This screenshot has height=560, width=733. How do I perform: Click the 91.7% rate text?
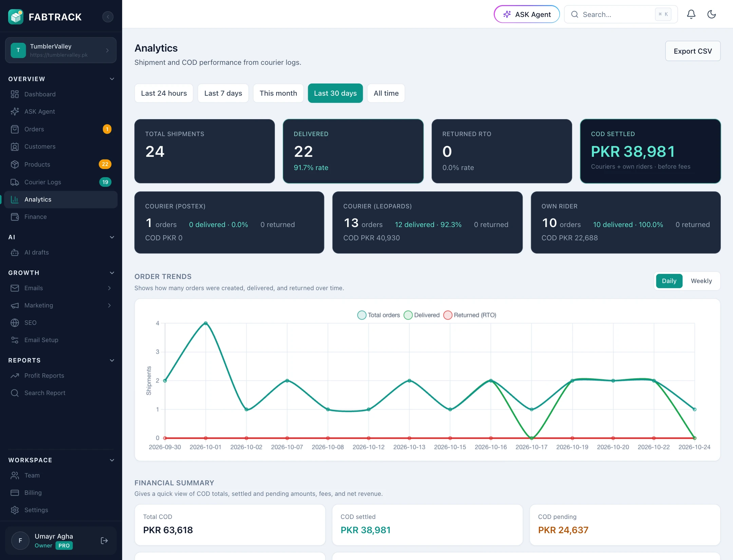[311, 167]
